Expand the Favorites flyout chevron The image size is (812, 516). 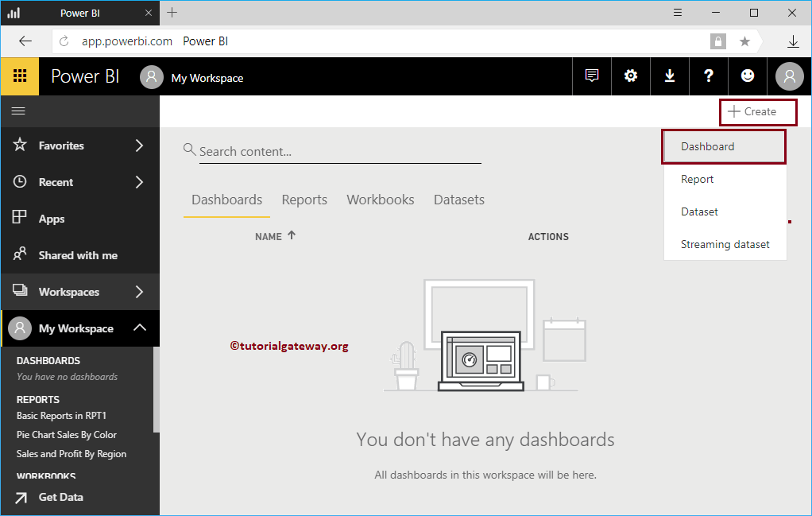coord(139,145)
